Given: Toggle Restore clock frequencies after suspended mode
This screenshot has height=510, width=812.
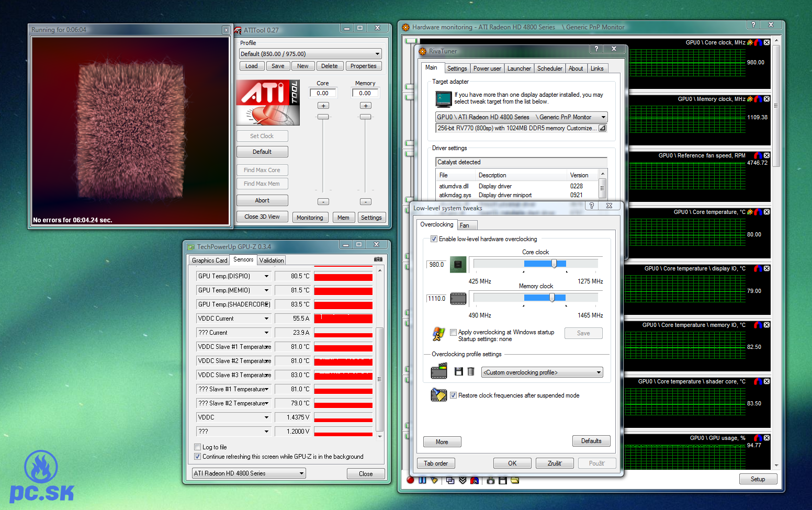Looking at the screenshot, I should (453, 395).
